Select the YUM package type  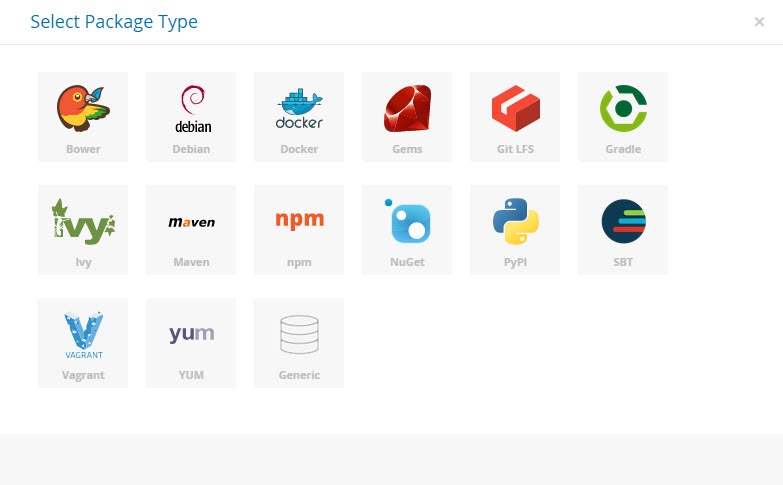pyautogui.click(x=191, y=343)
